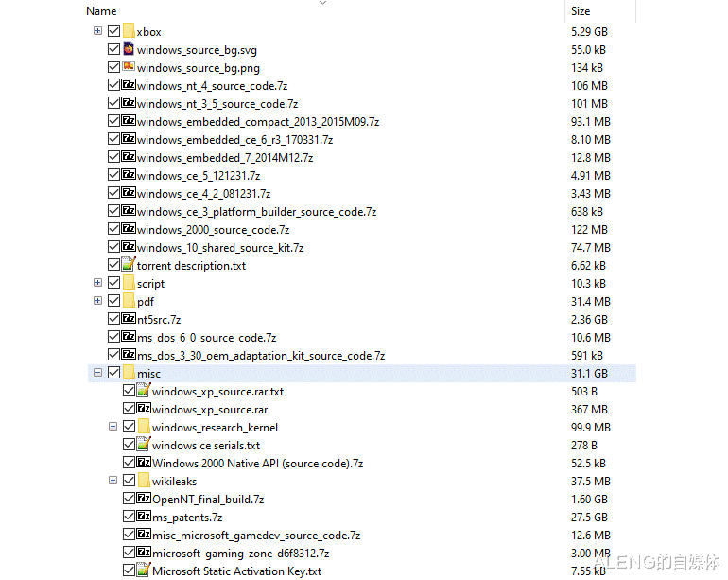Viewport: 728px width, 580px height.
Task: Click the windows_source_bg.svg file icon
Action: tap(129, 49)
